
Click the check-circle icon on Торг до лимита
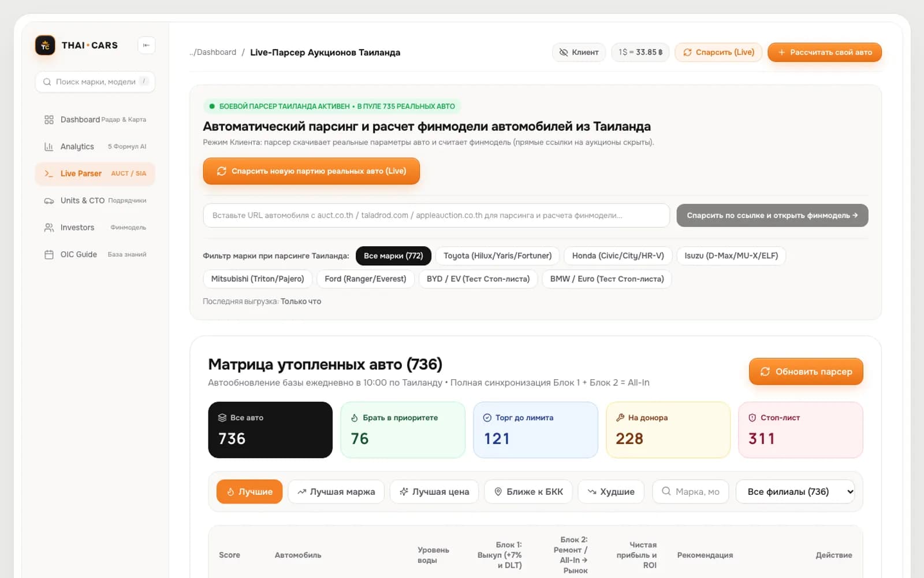click(x=487, y=417)
